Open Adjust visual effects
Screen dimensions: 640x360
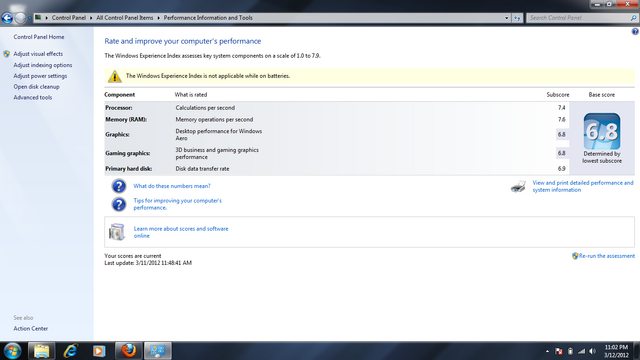tap(38, 54)
